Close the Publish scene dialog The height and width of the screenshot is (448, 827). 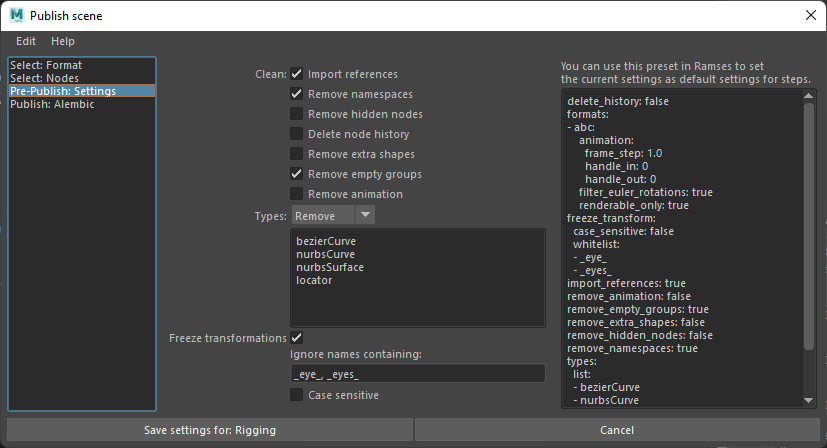[809, 16]
